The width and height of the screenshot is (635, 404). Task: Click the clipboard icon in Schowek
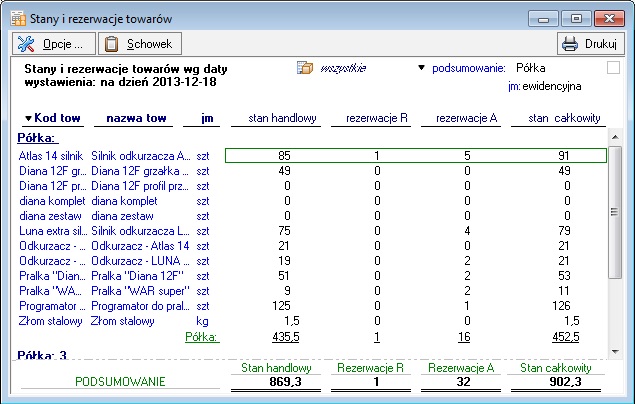tap(111, 44)
